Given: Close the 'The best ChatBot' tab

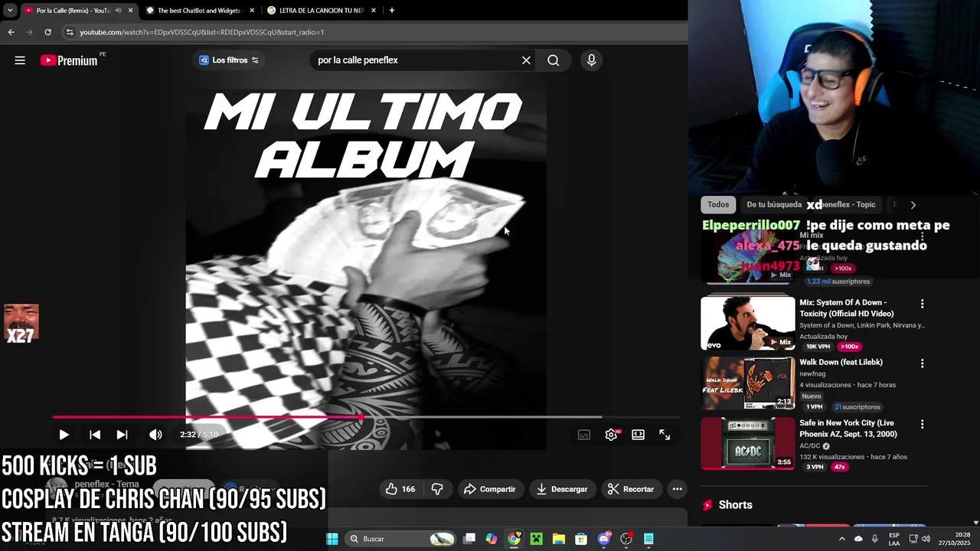Looking at the screenshot, I should tap(252, 11).
